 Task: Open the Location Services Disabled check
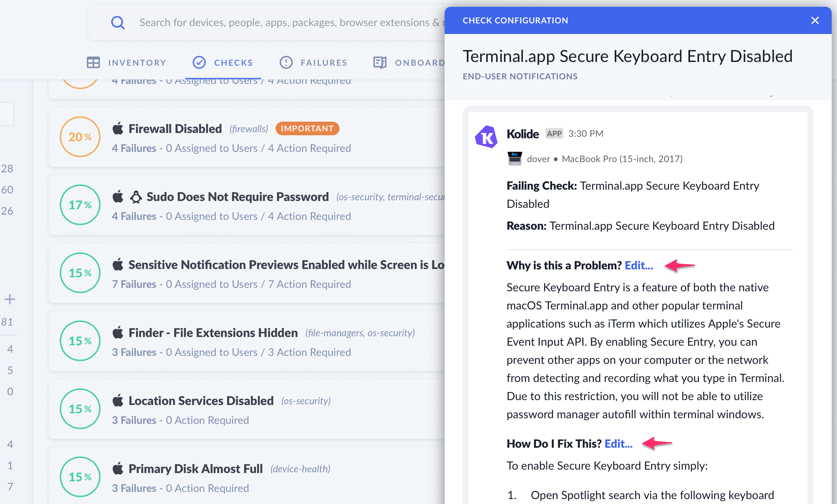pos(201,401)
